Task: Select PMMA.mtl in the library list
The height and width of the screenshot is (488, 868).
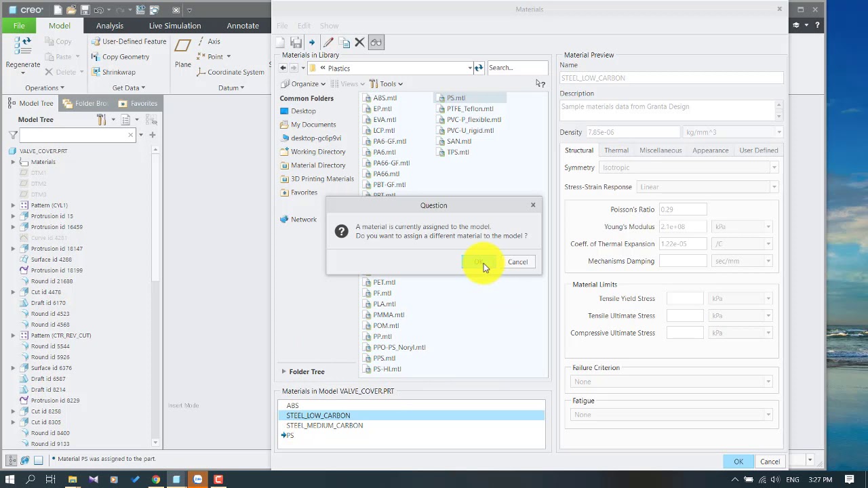Action: click(384, 315)
